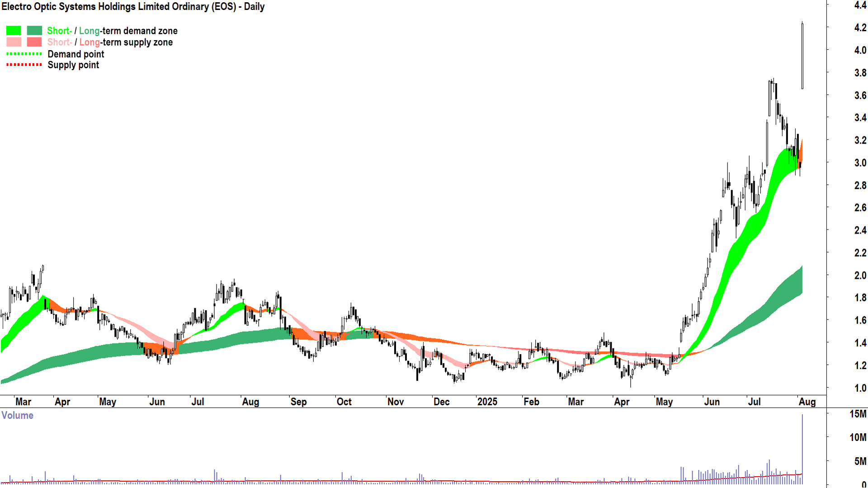Click the red long-term supply swatch
This screenshot has width=868, height=488.
pos(34,42)
